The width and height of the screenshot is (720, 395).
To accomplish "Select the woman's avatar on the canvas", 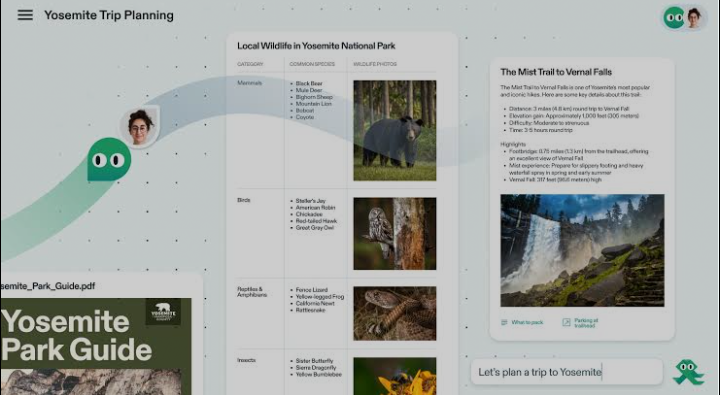I will [140, 126].
